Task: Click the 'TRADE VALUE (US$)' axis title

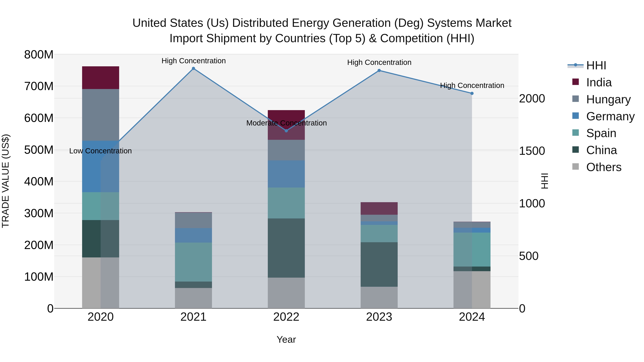Action: coord(6,181)
